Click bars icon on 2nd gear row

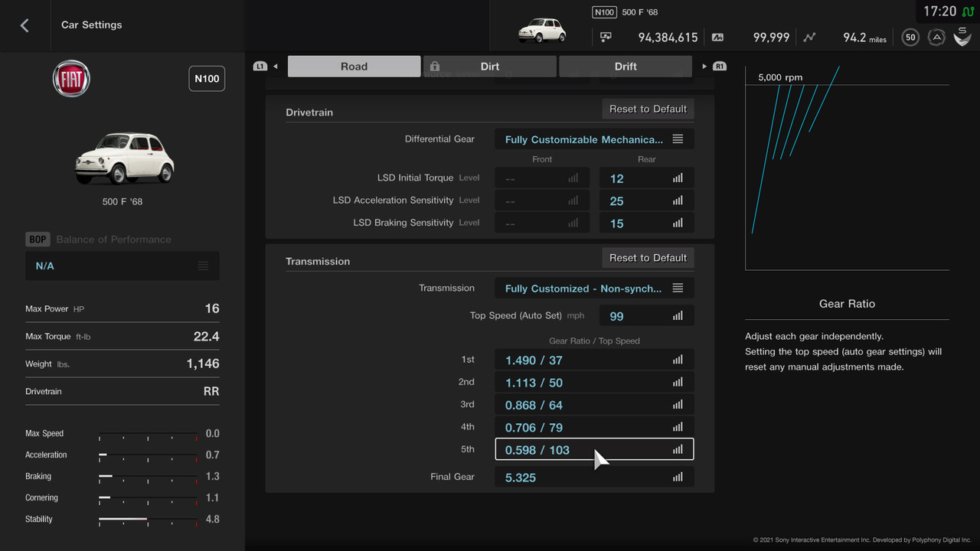tap(678, 382)
